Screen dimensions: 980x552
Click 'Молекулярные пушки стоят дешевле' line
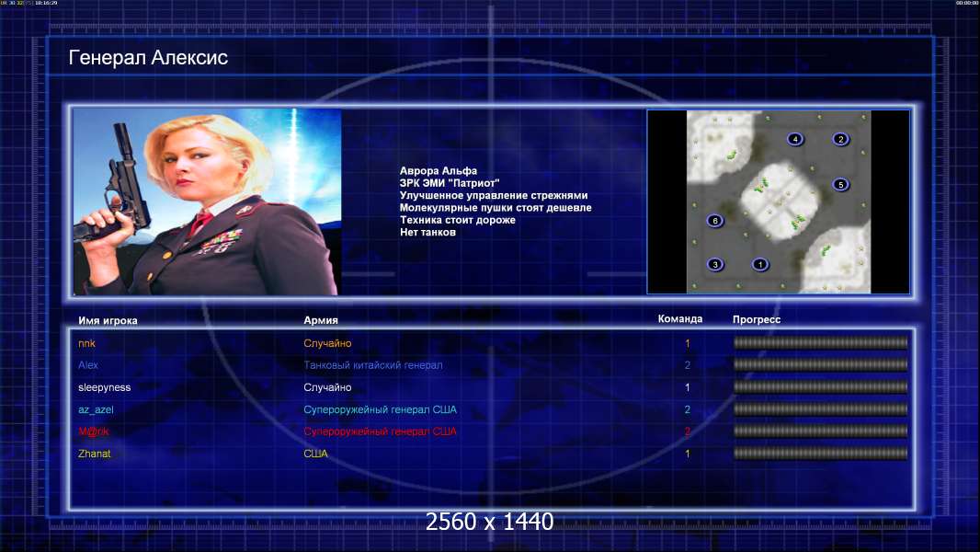(x=495, y=208)
